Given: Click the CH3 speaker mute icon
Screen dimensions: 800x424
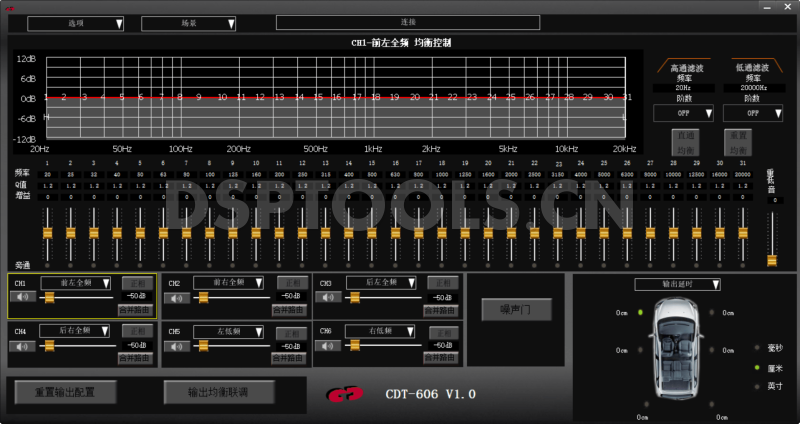Looking at the screenshot, I should click(329, 297).
